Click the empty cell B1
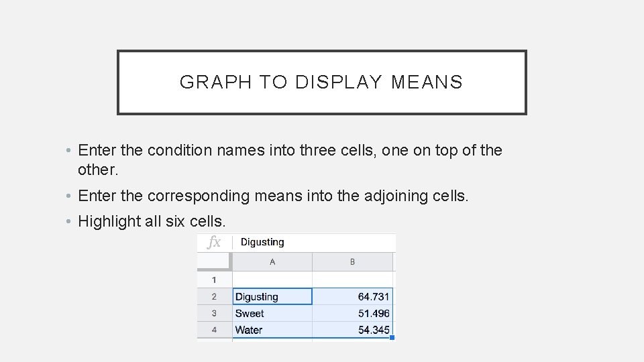Image resolution: width=644 pixels, height=362 pixels. point(353,280)
